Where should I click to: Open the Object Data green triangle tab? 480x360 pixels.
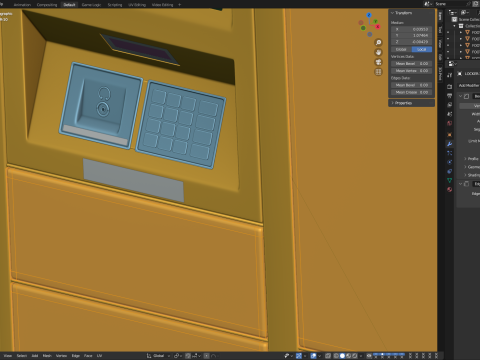pyautogui.click(x=449, y=180)
